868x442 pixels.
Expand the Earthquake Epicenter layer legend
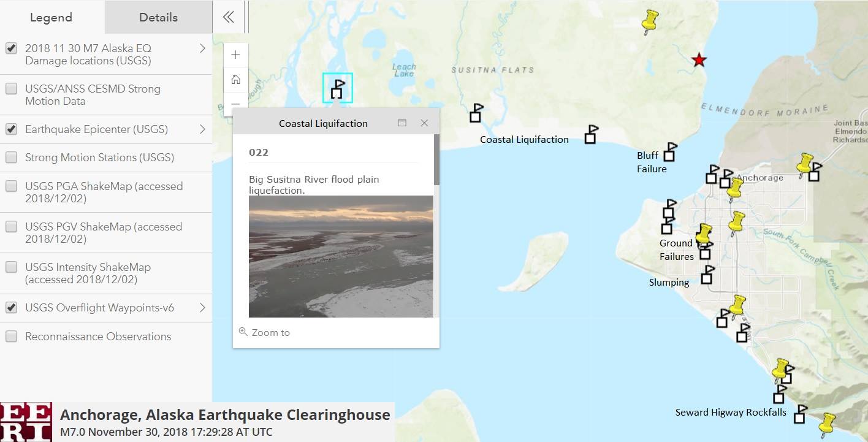pyautogui.click(x=202, y=129)
